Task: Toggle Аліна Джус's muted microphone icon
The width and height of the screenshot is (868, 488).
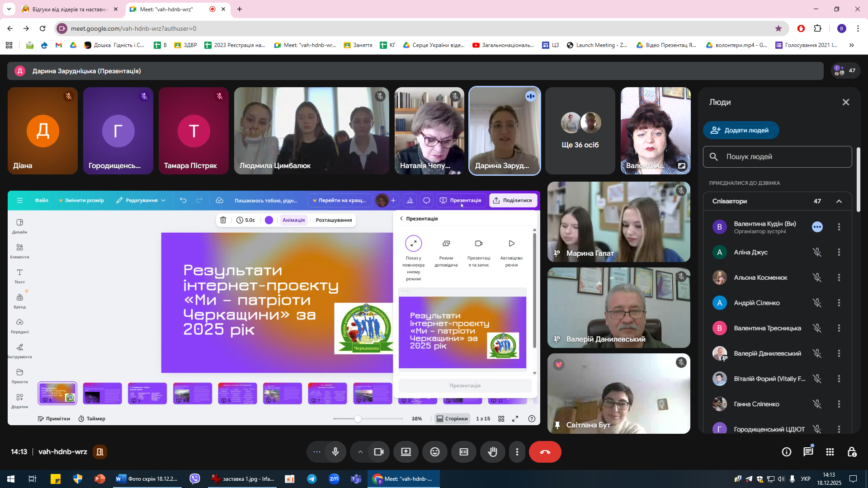Action: coord(817,252)
